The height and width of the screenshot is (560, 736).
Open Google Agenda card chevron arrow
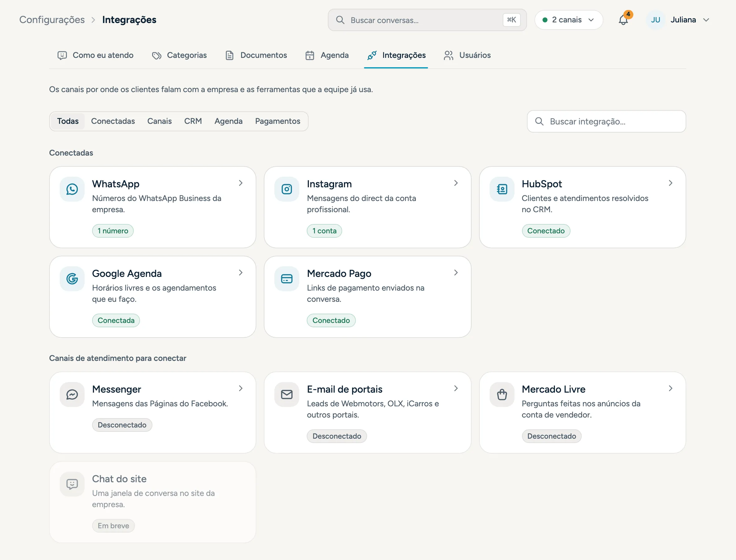click(241, 273)
